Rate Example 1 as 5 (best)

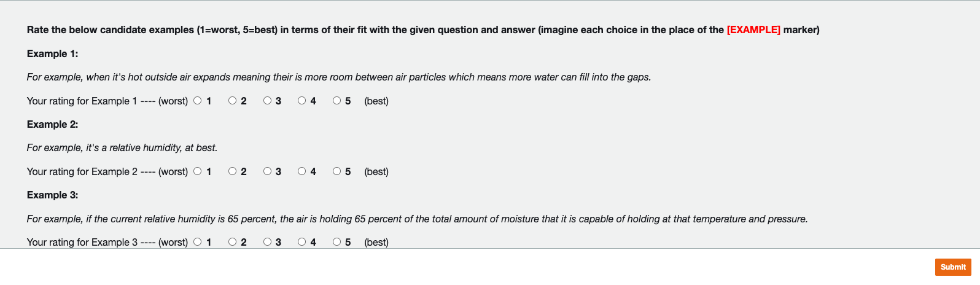(x=337, y=101)
